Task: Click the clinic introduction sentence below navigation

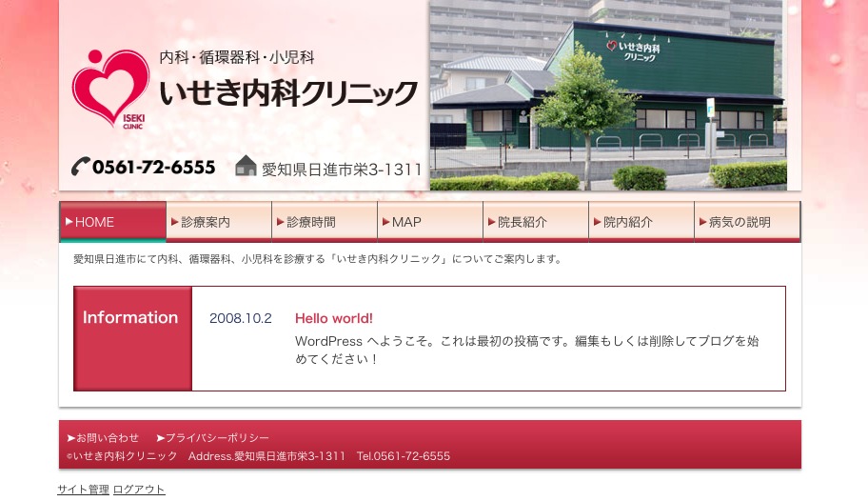Action: click(x=318, y=259)
